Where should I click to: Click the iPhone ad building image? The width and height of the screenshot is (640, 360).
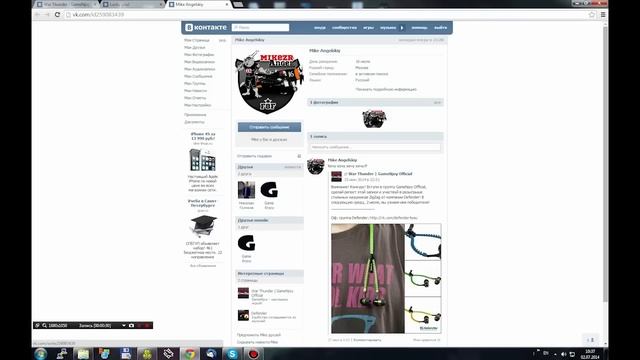coord(202,160)
